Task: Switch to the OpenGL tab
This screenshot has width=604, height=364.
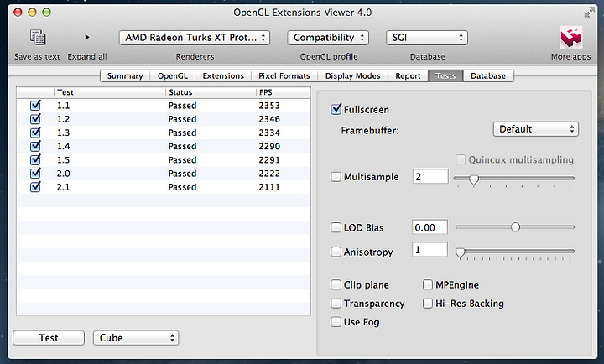Action: click(173, 75)
